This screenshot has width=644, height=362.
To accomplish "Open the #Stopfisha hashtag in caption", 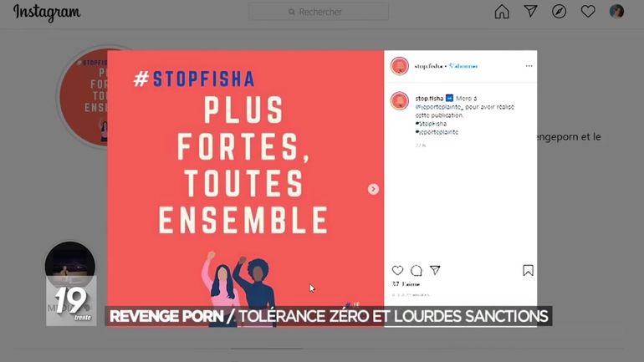I will (x=431, y=124).
